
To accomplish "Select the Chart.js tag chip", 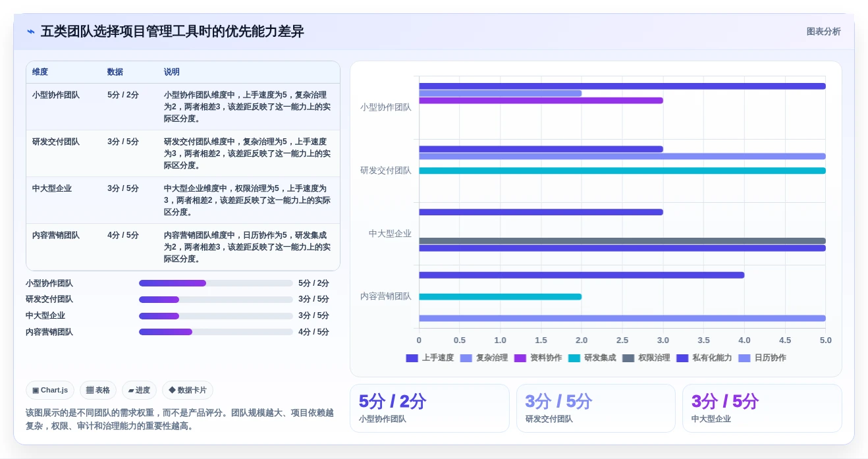I will (x=50, y=390).
